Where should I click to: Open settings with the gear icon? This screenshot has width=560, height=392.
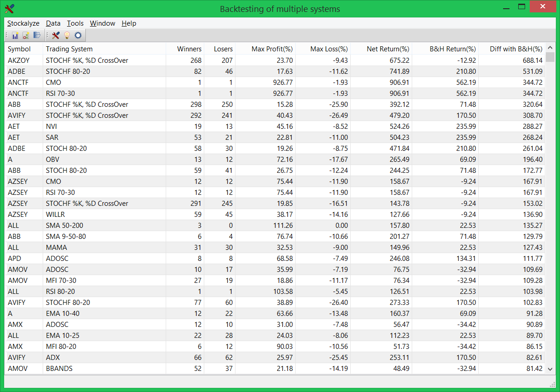point(77,35)
